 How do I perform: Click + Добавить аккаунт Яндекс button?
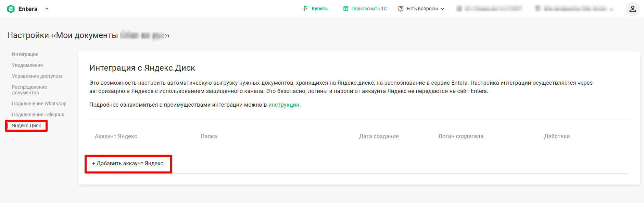tap(128, 164)
